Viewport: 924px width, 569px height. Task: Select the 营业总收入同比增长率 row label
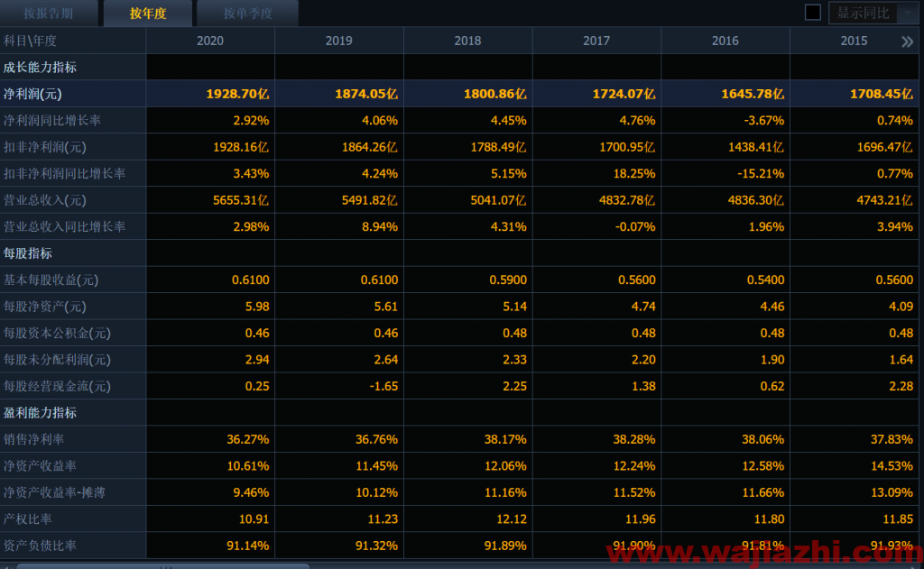tap(64, 226)
